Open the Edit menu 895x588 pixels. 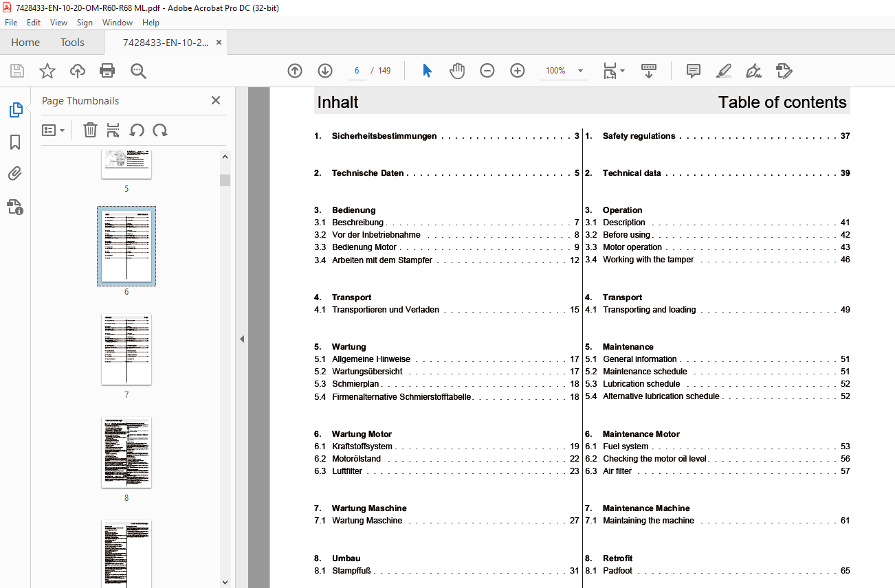point(34,23)
